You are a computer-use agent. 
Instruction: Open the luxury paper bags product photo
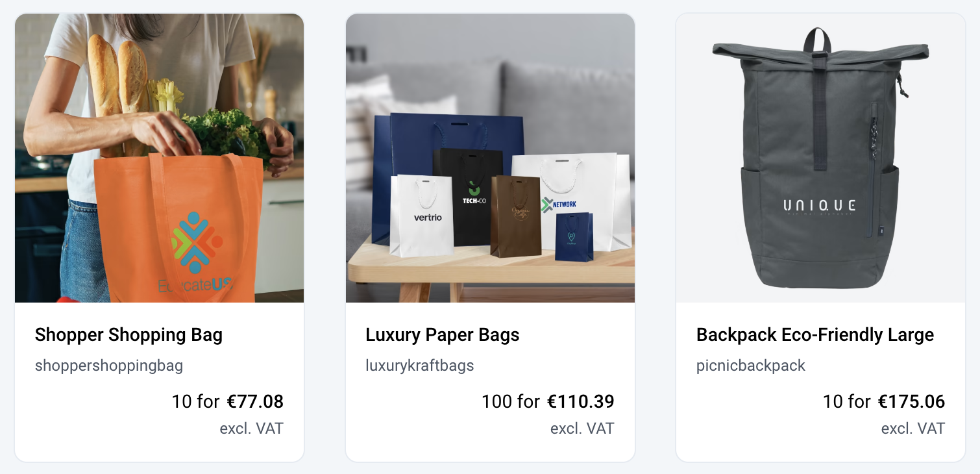click(490, 158)
